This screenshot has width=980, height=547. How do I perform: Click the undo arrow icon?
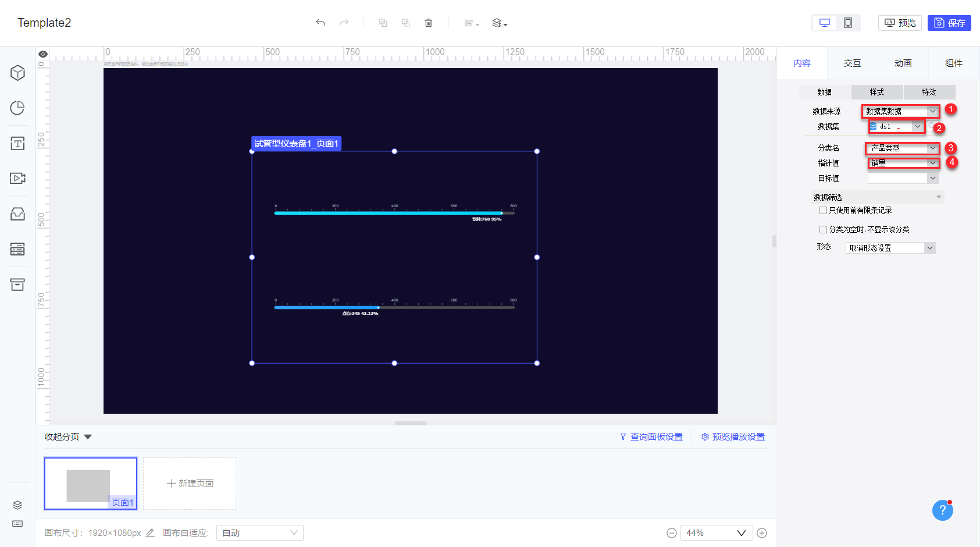(320, 23)
